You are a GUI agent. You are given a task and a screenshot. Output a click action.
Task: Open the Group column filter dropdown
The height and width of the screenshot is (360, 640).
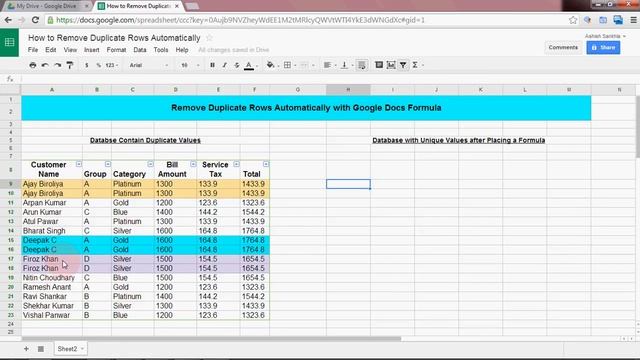(108, 164)
